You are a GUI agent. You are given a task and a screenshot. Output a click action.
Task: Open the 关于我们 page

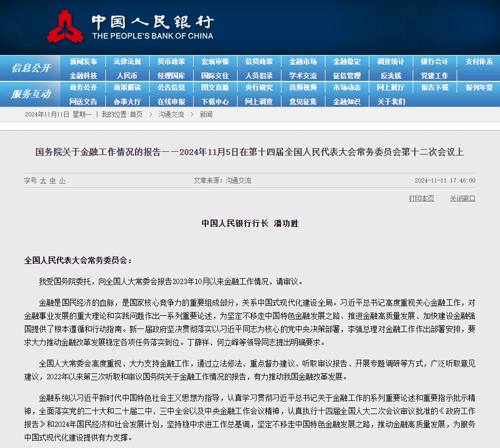(391, 101)
